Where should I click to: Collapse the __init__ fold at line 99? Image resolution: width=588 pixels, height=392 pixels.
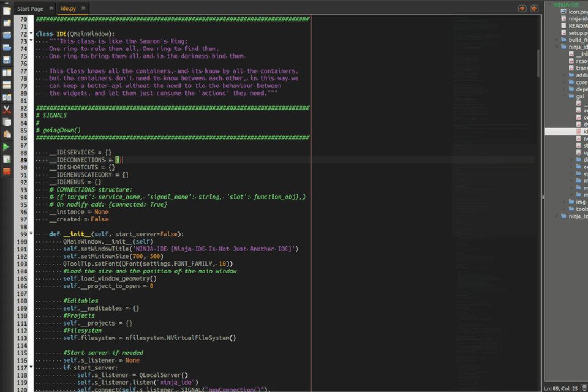click(31, 233)
